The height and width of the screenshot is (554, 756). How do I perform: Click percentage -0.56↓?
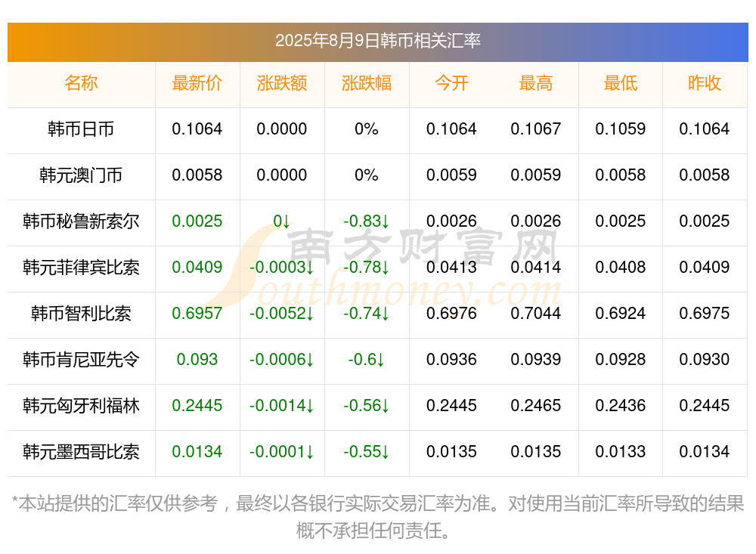(367, 406)
